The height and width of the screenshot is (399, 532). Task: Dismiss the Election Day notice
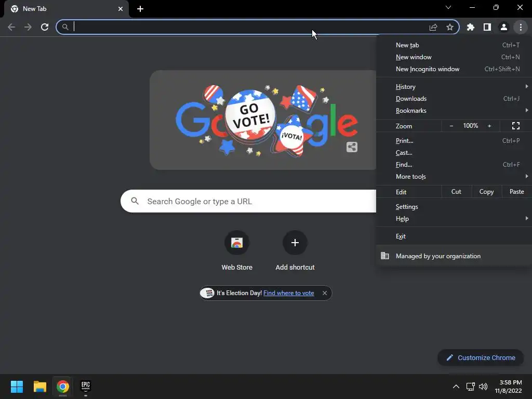coord(325,293)
